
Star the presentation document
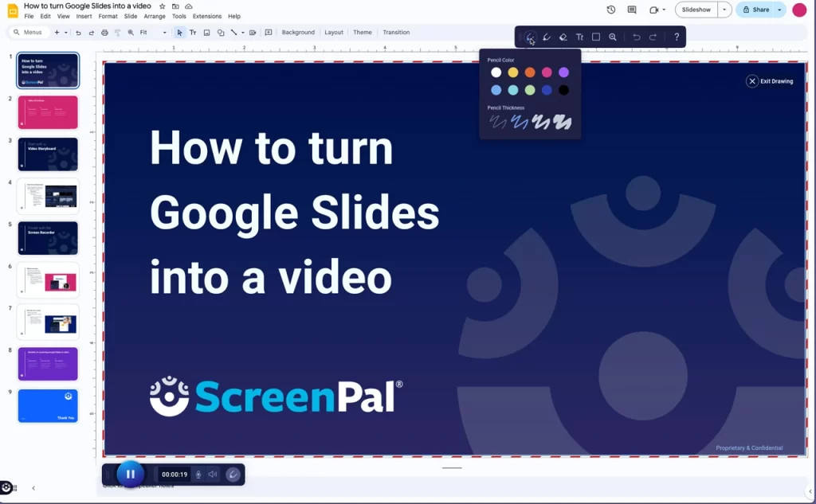[x=162, y=6]
